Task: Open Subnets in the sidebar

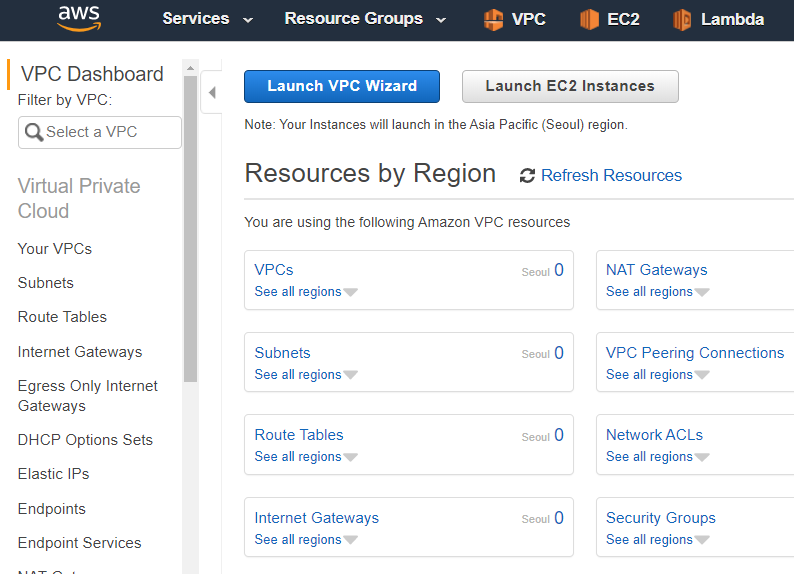Action: 46,283
